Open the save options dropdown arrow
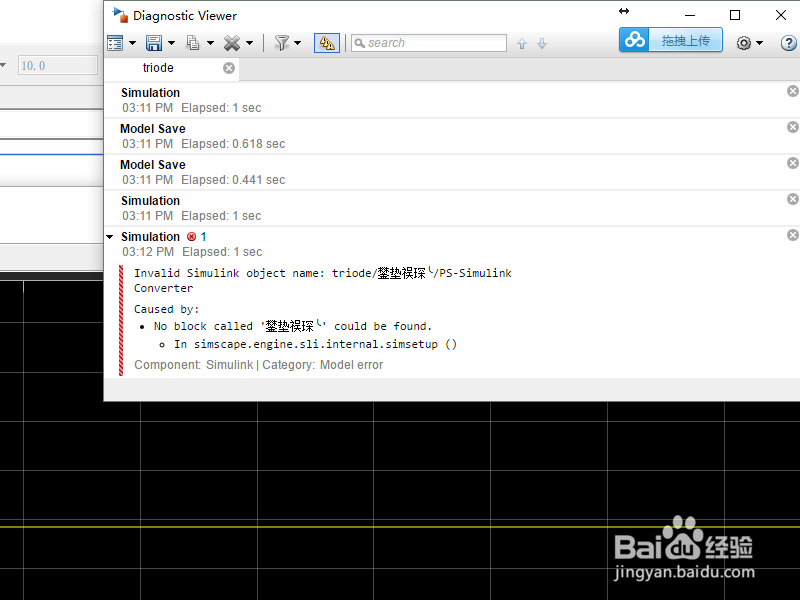This screenshot has height=600, width=800. click(x=171, y=43)
